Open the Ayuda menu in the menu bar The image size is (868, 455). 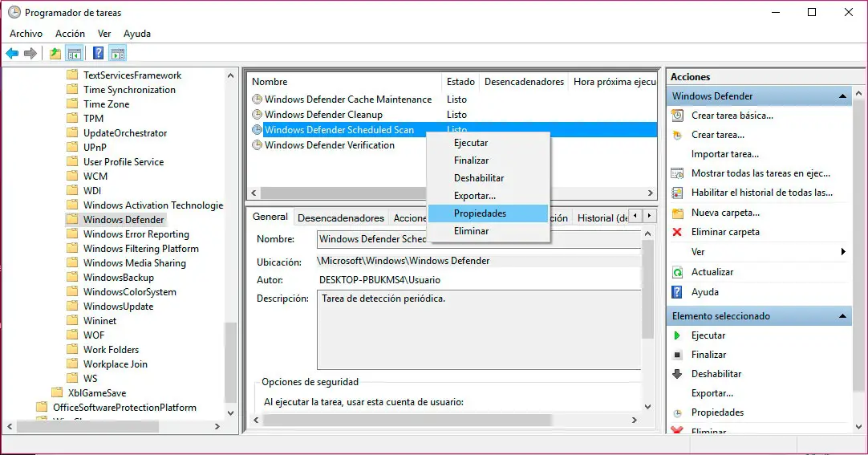136,34
